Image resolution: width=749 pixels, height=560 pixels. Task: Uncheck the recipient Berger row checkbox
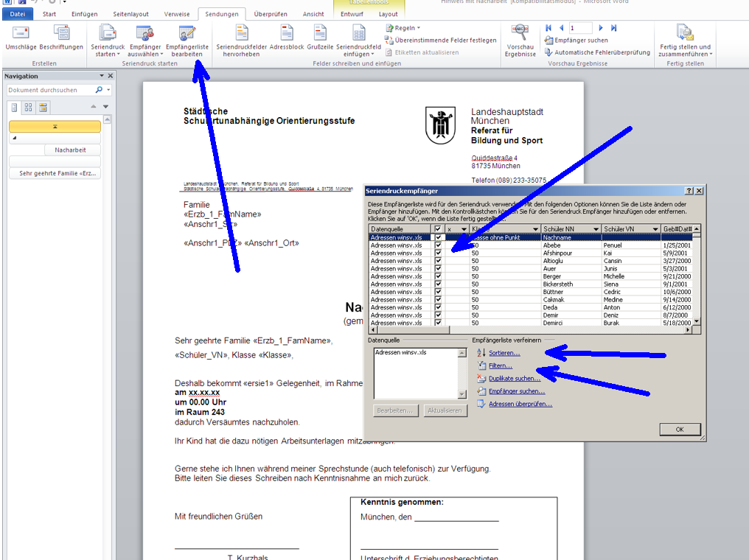[x=439, y=276]
